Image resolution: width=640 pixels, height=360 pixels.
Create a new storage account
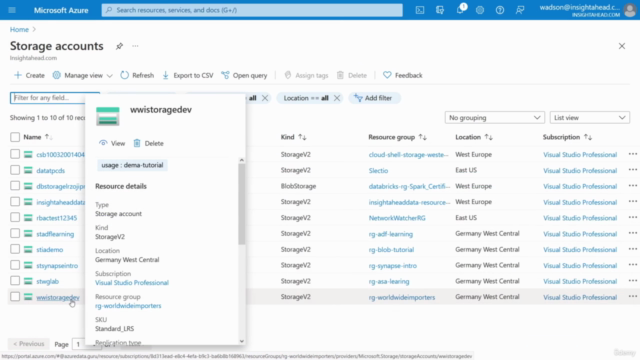tap(29, 75)
